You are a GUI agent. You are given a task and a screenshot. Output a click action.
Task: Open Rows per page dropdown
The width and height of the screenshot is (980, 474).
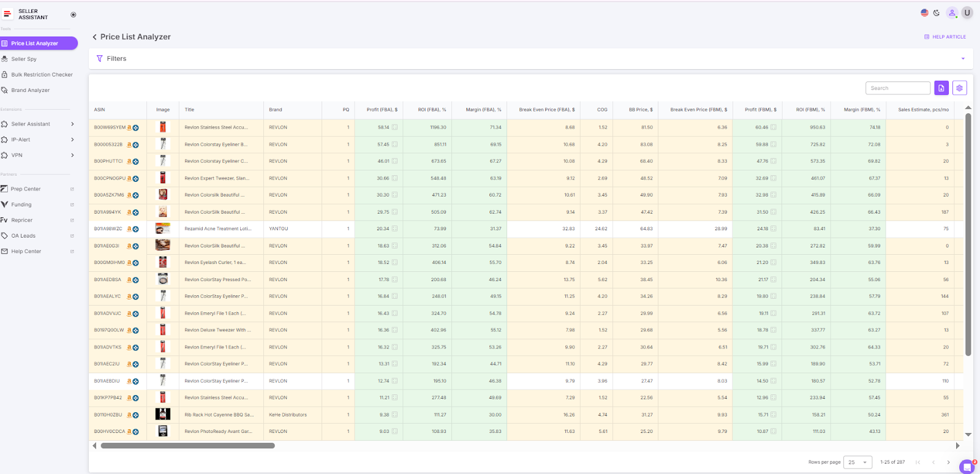point(858,462)
